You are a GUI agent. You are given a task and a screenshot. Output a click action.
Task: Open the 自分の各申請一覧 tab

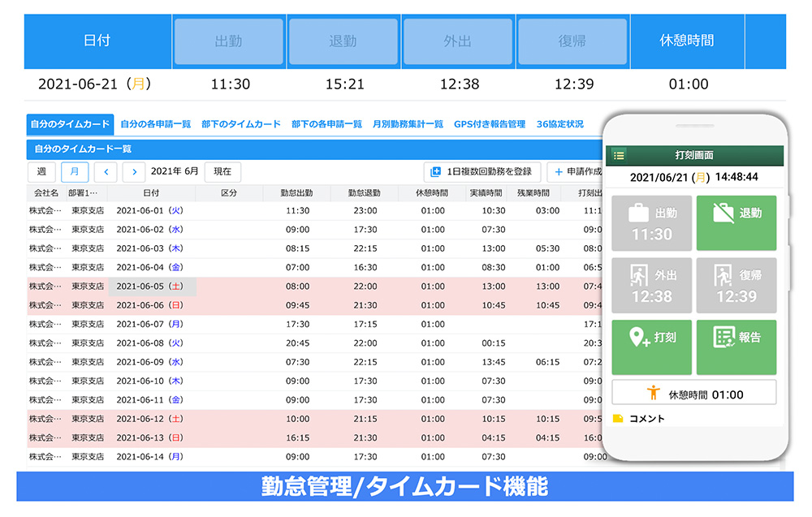click(156, 124)
